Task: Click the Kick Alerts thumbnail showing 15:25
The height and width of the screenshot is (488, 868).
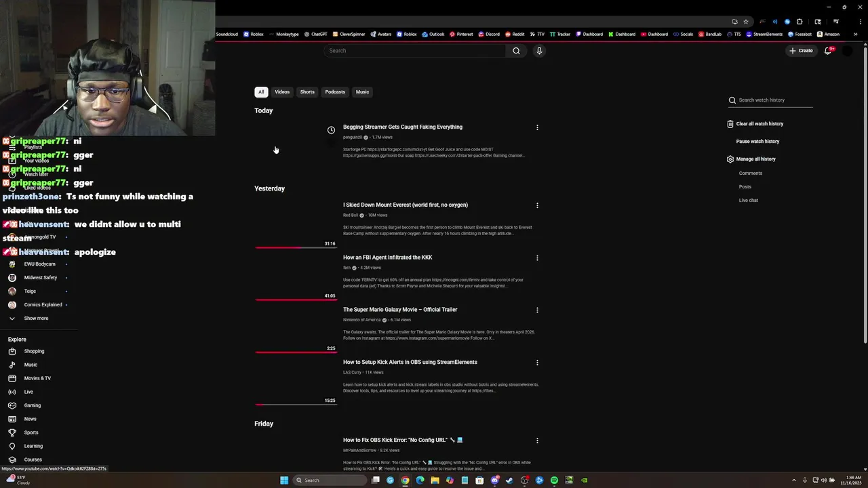Action: (296, 381)
